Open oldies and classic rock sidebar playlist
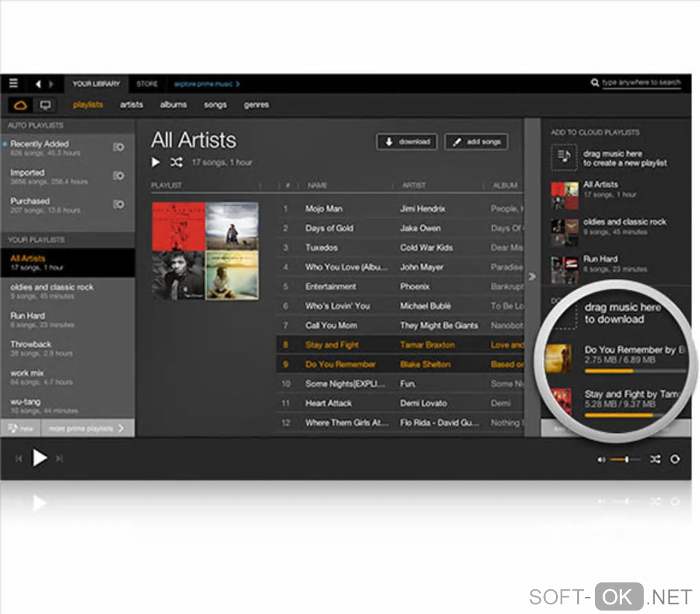Viewport: 700px width, 614px height. tap(67, 291)
